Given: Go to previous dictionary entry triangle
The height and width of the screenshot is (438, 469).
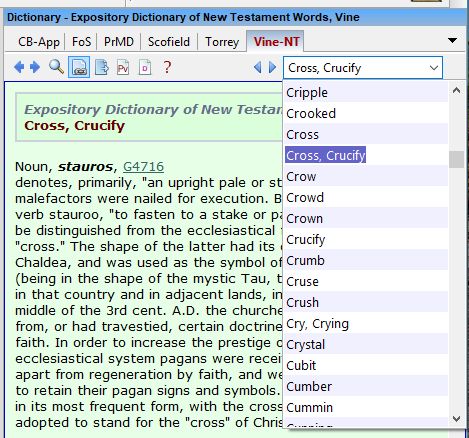Looking at the screenshot, I should 257,67.
